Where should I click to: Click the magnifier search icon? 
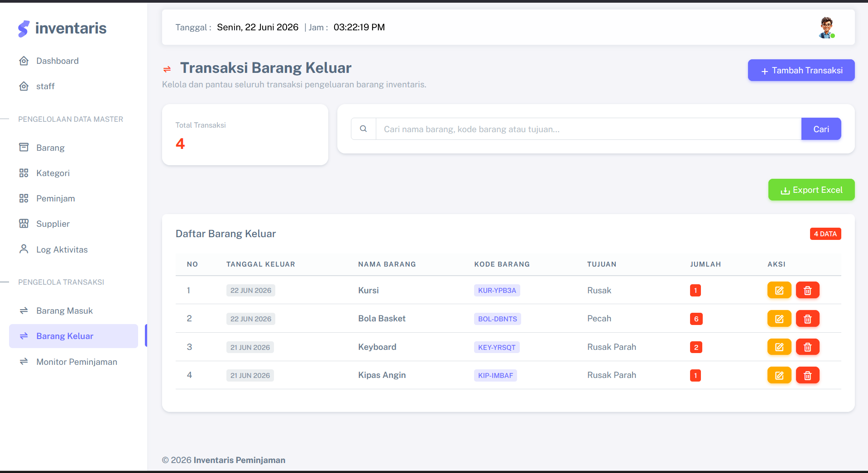pyautogui.click(x=363, y=129)
